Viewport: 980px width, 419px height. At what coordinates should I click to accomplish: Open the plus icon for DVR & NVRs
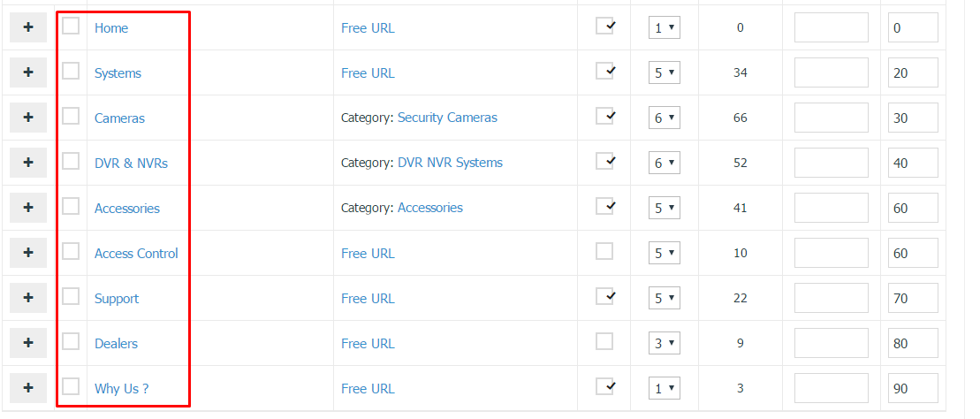point(28,163)
